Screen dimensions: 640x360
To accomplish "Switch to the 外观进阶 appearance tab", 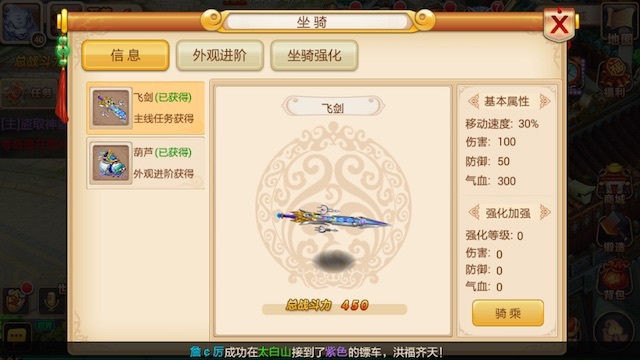I will 220,55.
